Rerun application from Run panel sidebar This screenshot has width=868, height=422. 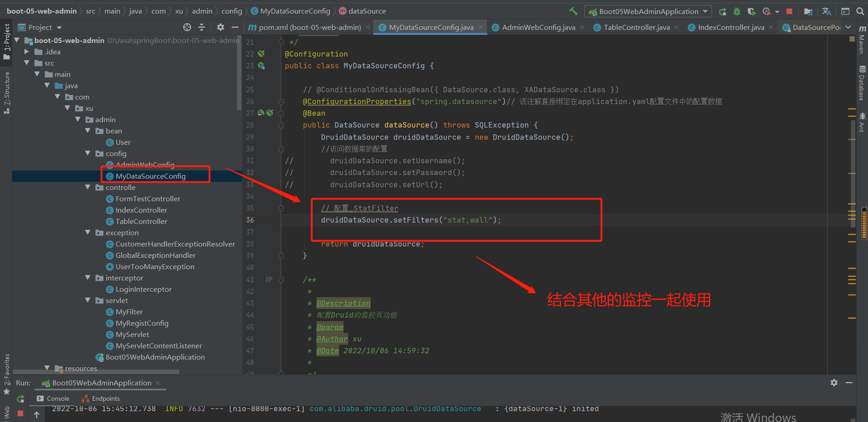tap(20, 398)
